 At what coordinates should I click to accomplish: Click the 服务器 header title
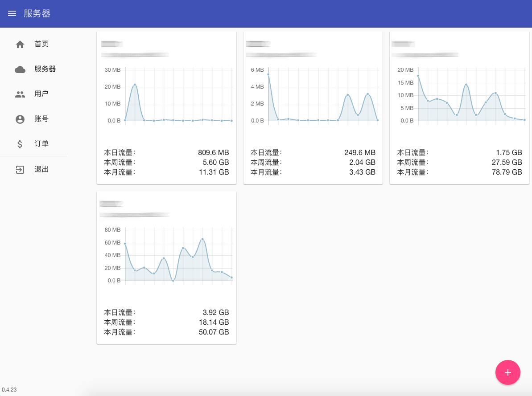[x=37, y=13]
